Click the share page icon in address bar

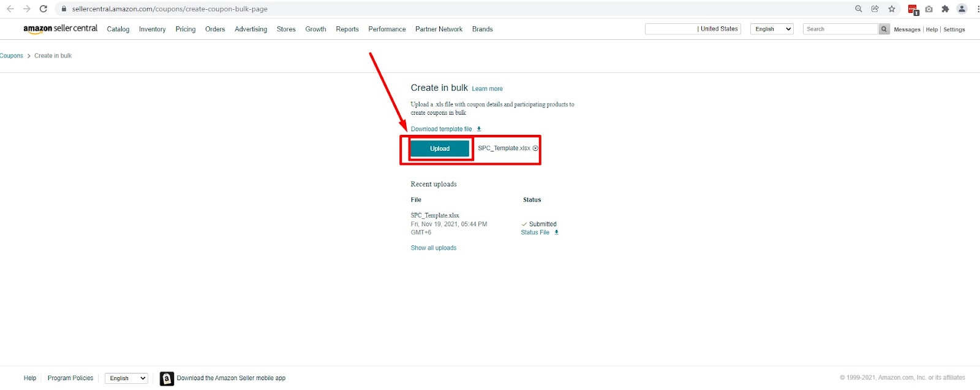click(875, 9)
